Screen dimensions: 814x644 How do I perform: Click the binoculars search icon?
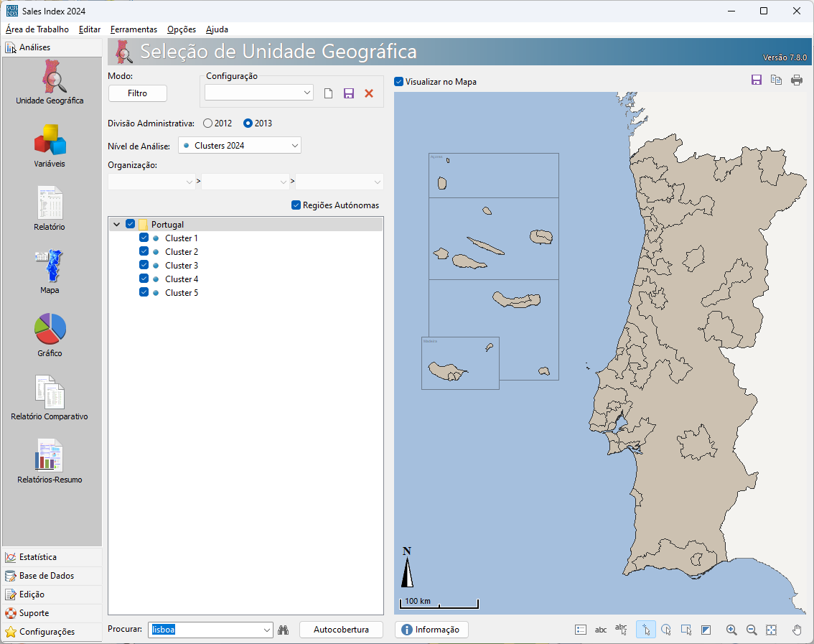tap(284, 630)
